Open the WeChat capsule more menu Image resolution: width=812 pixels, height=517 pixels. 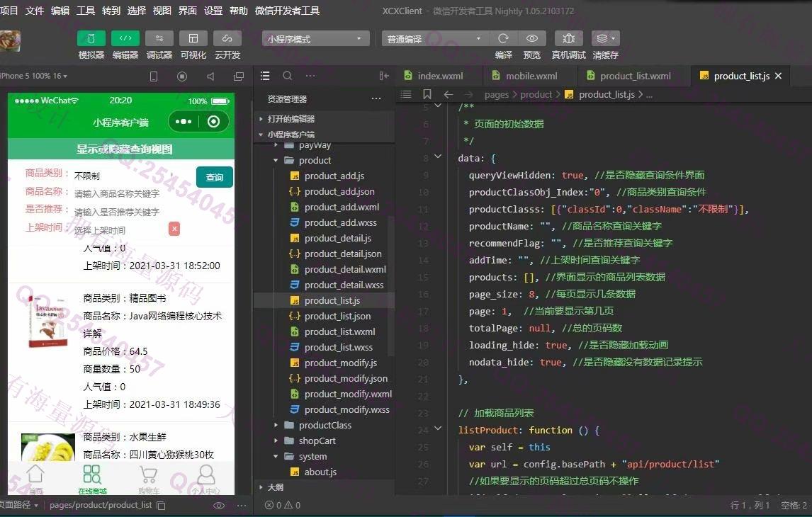184,122
